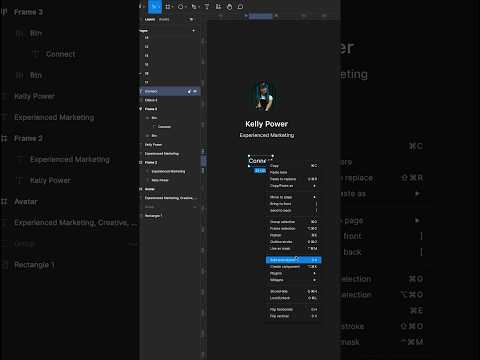Choose Group selection
The width and height of the screenshot is (480, 360).
[x=293, y=222]
